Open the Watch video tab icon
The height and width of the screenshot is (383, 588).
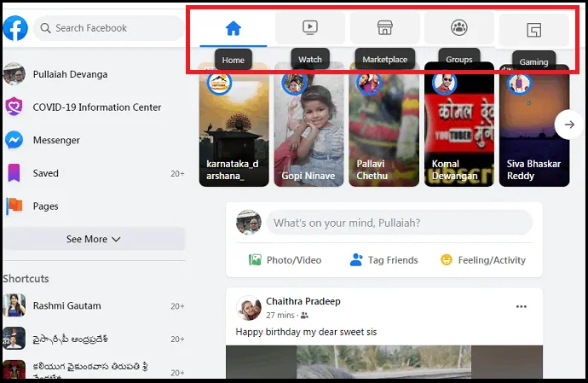coord(310,28)
